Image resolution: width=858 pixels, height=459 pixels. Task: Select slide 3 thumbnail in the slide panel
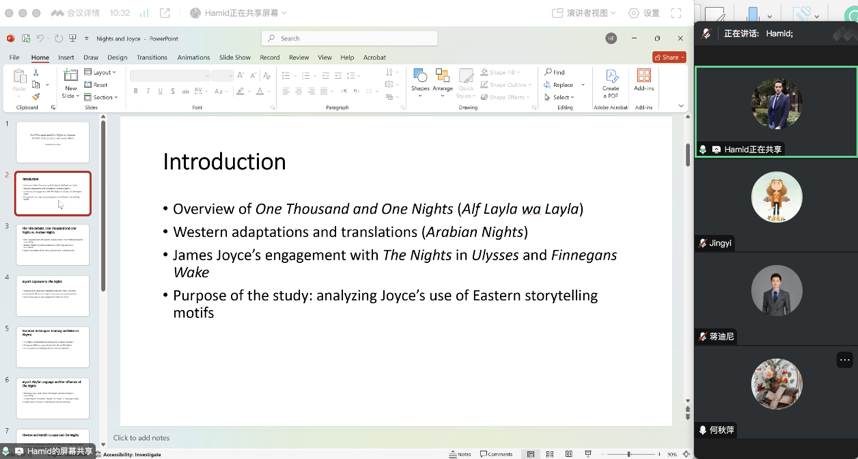click(x=53, y=245)
